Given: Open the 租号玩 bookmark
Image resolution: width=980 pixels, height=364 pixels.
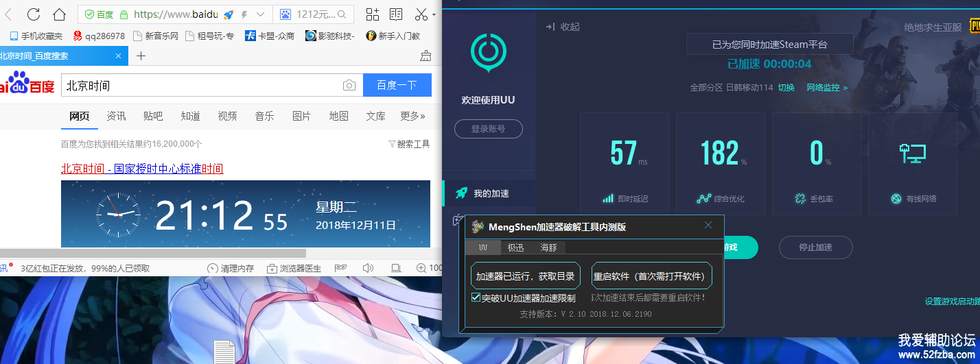Looking at the screenshot, I should click(210, 36).
